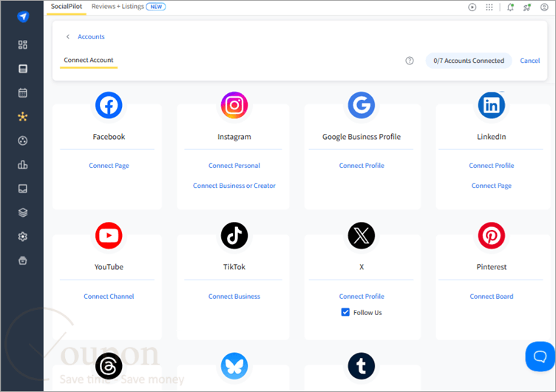Click Pinterest Connect Board link
Image resolution: width=556 pixels, height=392 pixels.
[492, 296]
